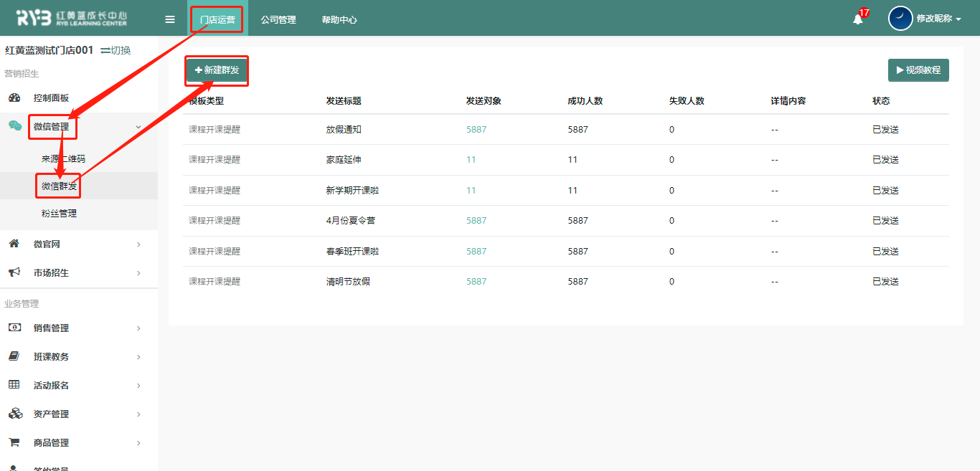Click the 新建群发 button

[217, 70]
